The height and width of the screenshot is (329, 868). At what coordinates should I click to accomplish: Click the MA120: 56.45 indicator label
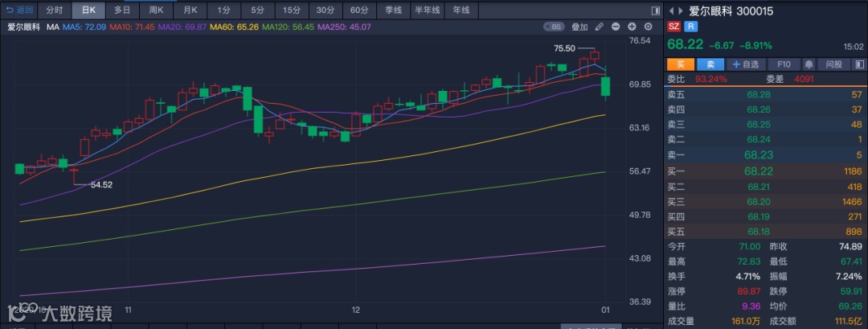[288, 27]
